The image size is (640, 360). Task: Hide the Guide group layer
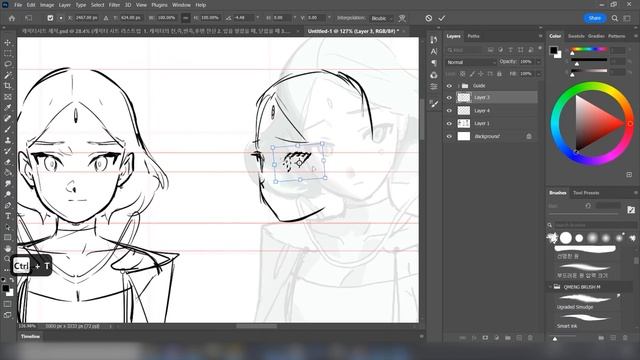(449, 86)
